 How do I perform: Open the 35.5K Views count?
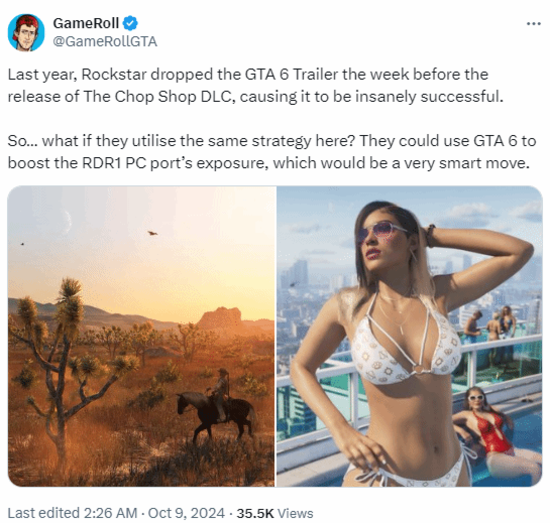click(x=275, y=513)
